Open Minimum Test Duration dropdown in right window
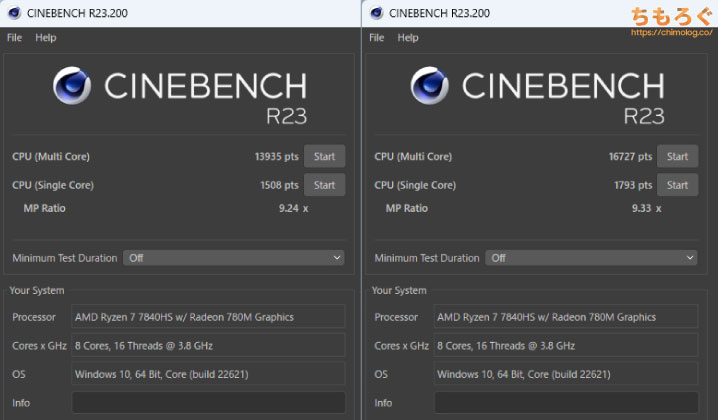The width and height of the screenshot is (718, 420). point(591,258)
